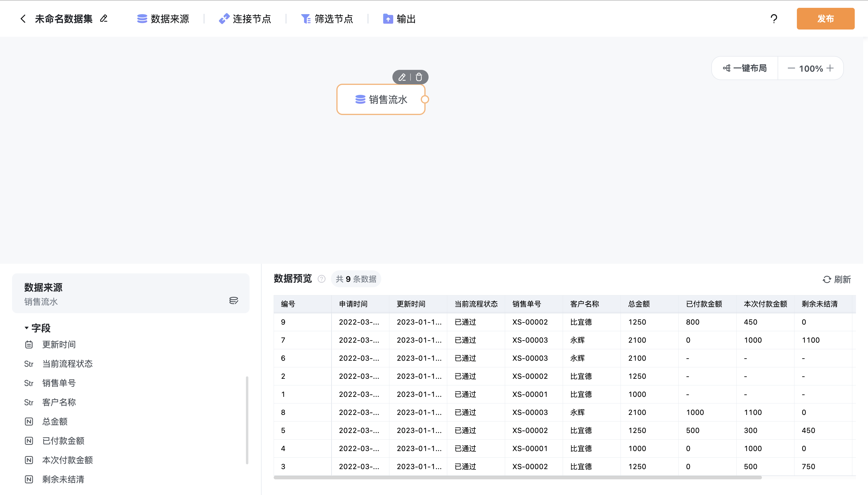Click the Str type icon beside 客户名称
The height and width of the screenshot is (495, 868).
click(29, 403)
